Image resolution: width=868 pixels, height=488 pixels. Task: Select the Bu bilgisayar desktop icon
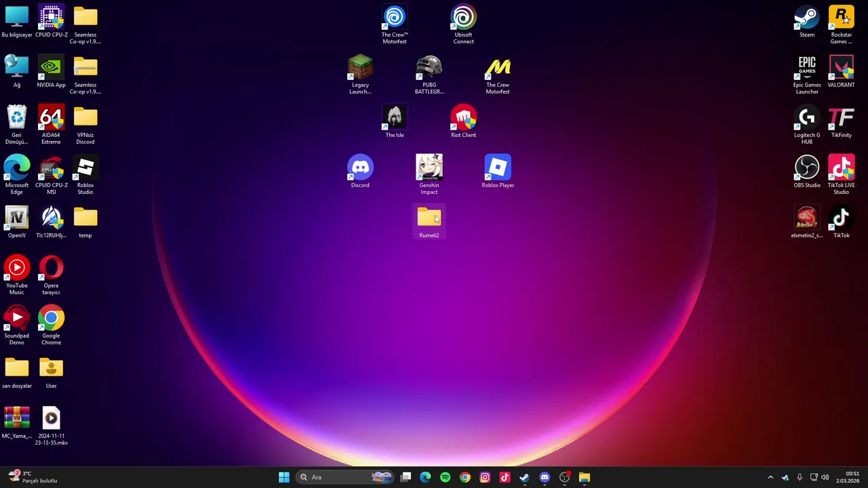17,22
